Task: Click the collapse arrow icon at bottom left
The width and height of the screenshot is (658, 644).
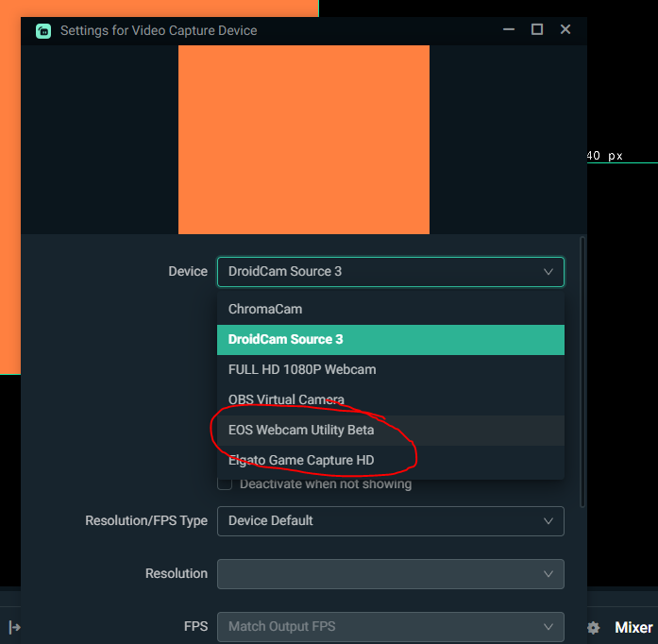Action: pos(14,627)
